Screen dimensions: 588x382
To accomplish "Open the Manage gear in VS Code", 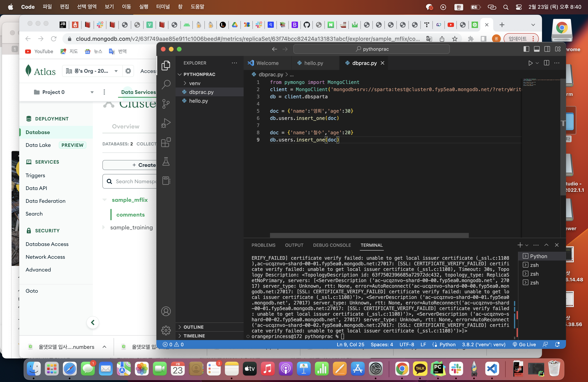I will (166, 330).
